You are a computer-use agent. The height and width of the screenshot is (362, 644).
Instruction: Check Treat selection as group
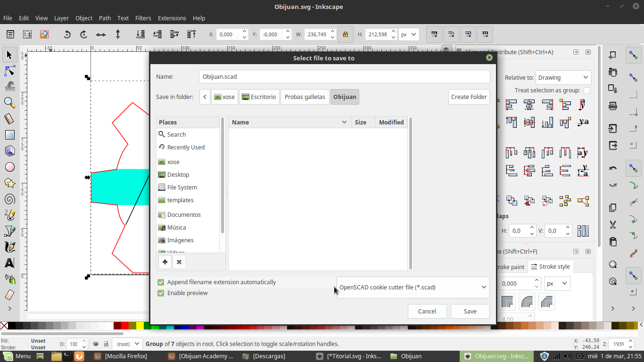point(587,90)
